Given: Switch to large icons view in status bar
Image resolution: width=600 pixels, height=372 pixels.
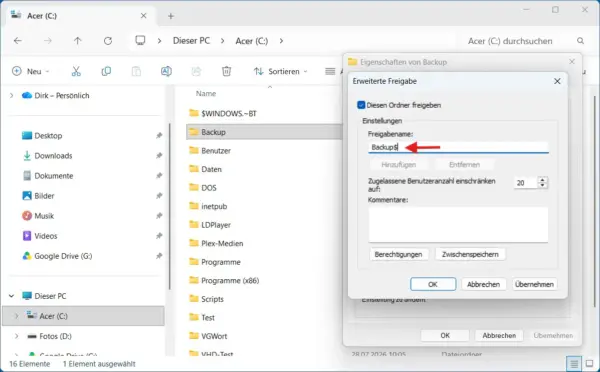Looking at the screenshot, I should click(589, 364).
